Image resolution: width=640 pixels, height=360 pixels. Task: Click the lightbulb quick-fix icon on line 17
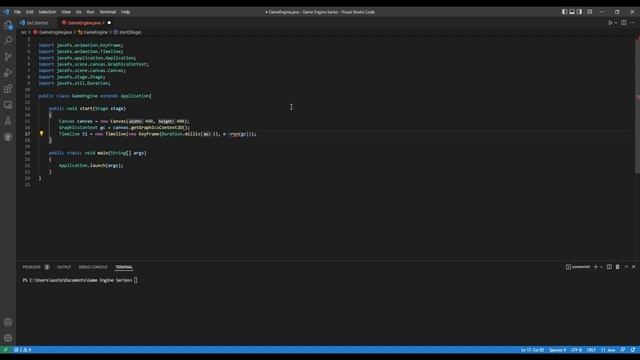click(41, 133)
